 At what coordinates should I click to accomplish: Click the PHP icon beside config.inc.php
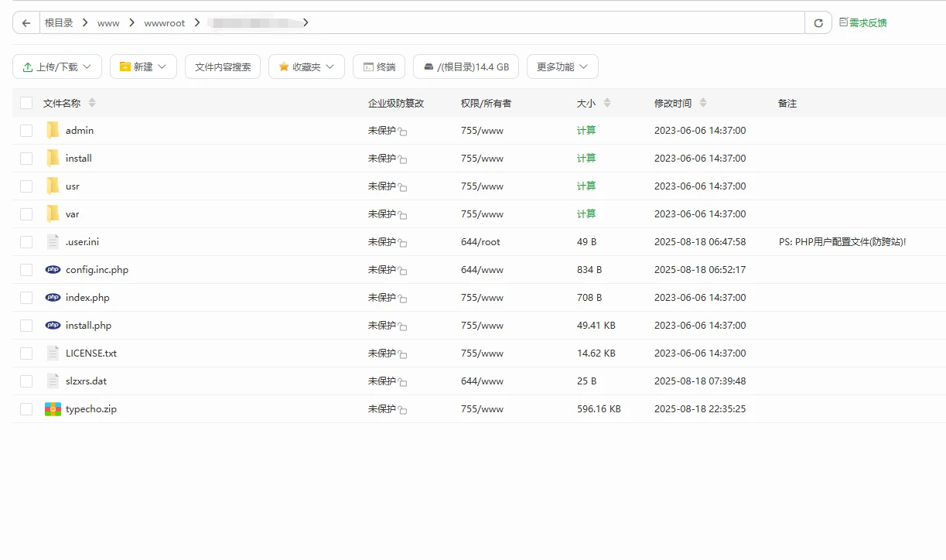(x=53, y=269)
